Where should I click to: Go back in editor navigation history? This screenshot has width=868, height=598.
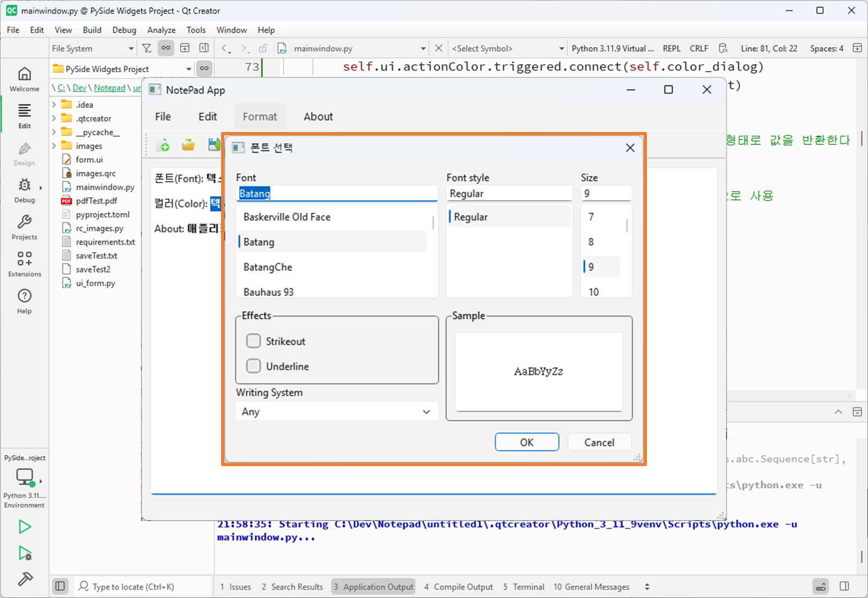point(226,48)
